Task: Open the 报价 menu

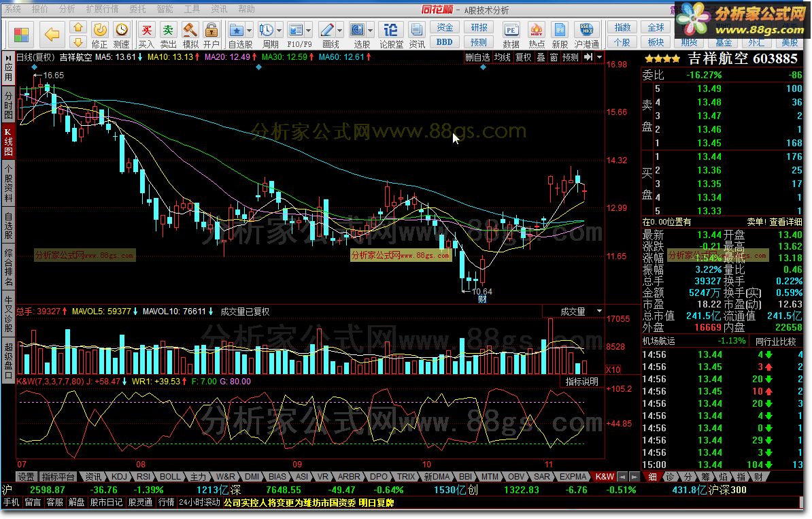Action: [39, 9]
